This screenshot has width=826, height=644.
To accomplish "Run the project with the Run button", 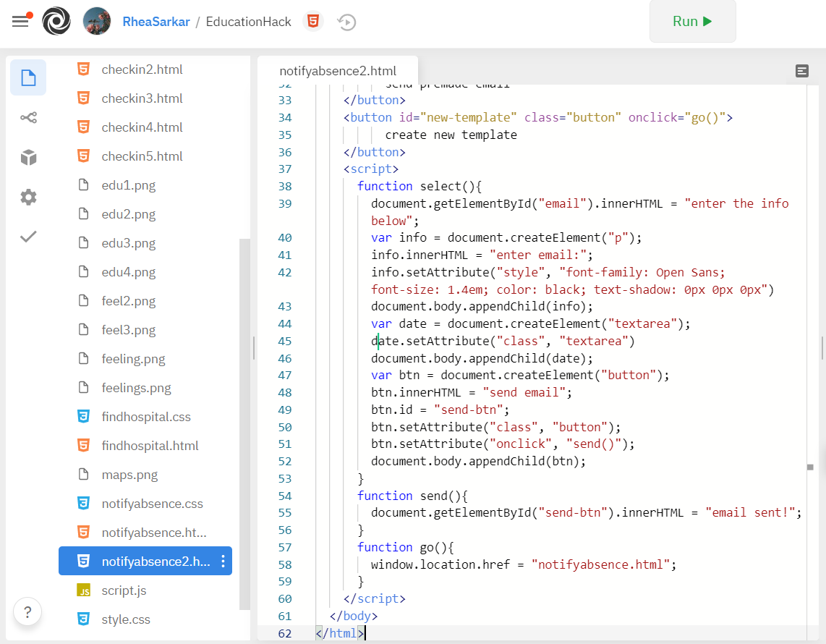I will (x=692, y=21).
